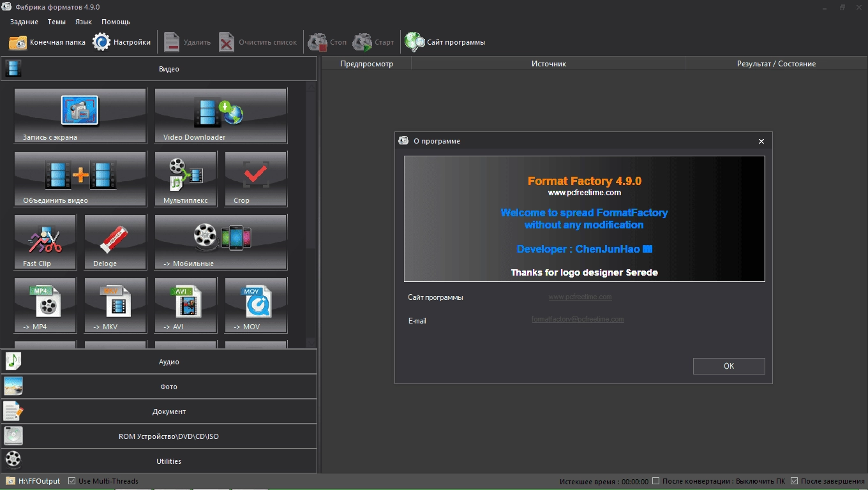Open the Language menu (Язык)
Screen dimensions: 868x490
click(84, 22)
